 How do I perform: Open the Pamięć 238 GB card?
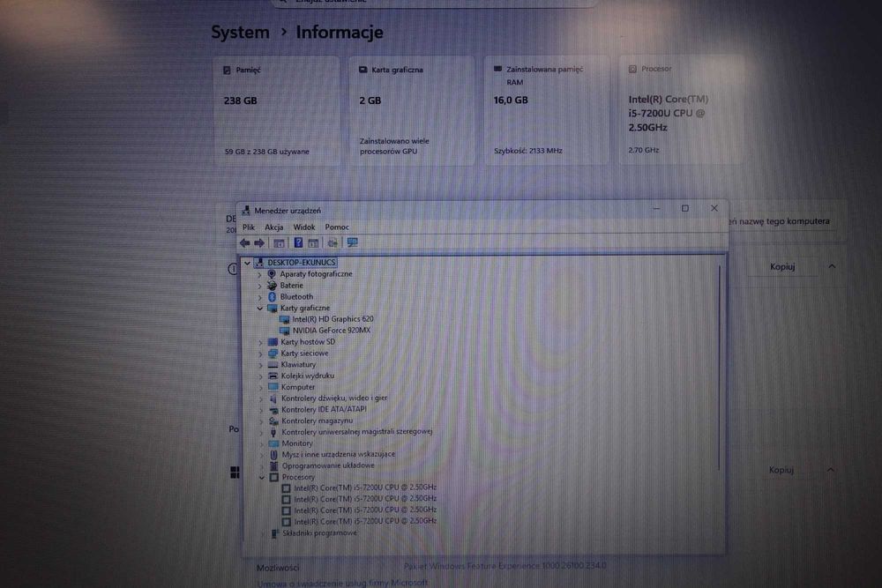click(x=276, y=111)
